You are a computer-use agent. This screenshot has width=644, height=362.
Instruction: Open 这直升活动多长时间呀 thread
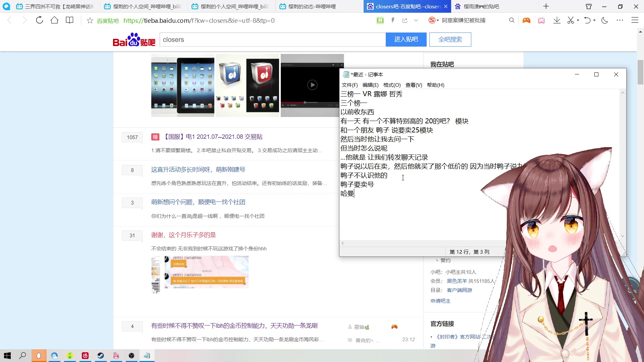point(198,170)
